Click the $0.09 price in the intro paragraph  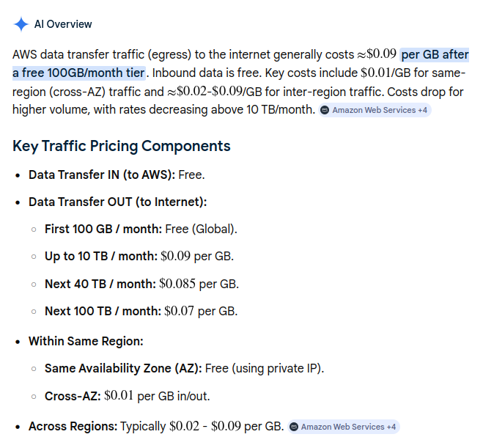point(381,54)
